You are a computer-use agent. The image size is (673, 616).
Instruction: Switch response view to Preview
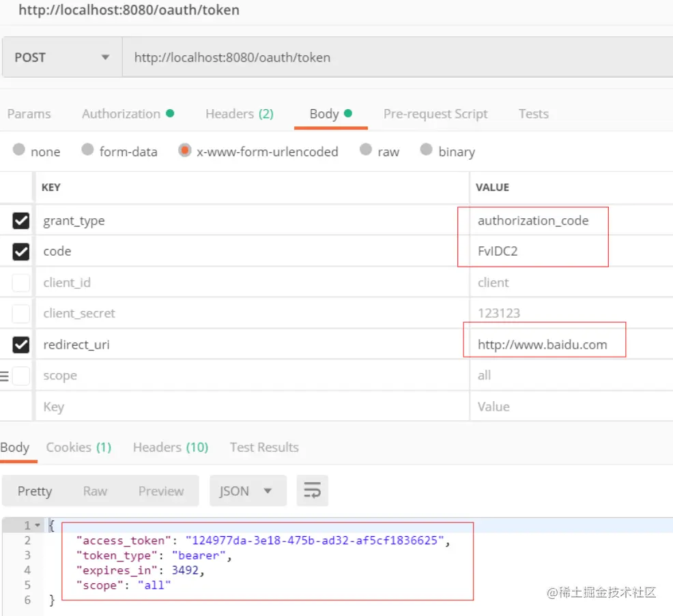click(161, 491)
